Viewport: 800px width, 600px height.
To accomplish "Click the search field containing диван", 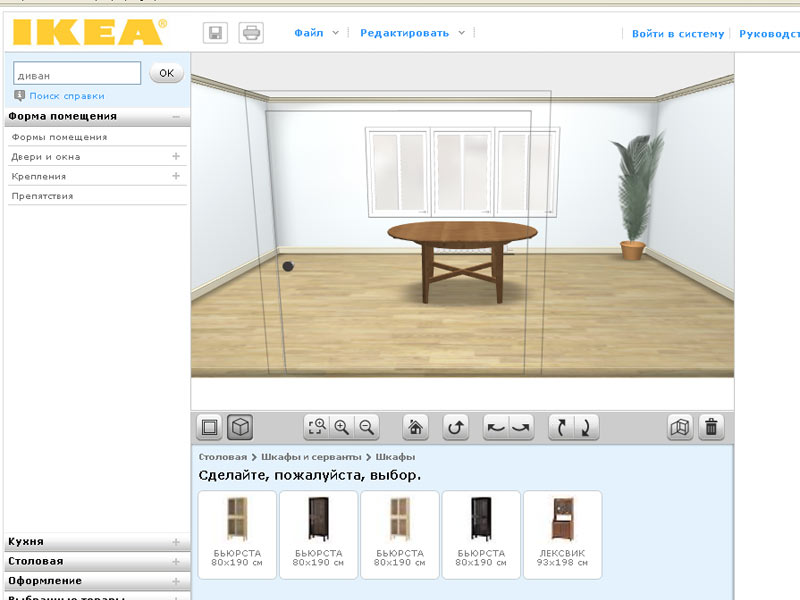I will [x=77, y=73].
